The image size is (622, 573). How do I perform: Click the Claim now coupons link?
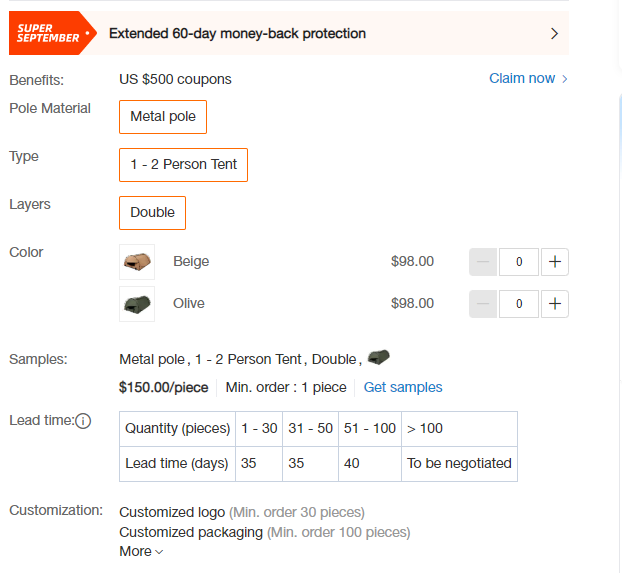[x=522, y=79]
